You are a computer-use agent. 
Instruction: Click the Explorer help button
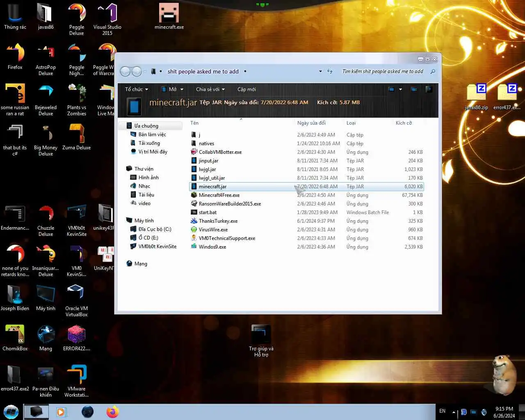pos(429,89)
